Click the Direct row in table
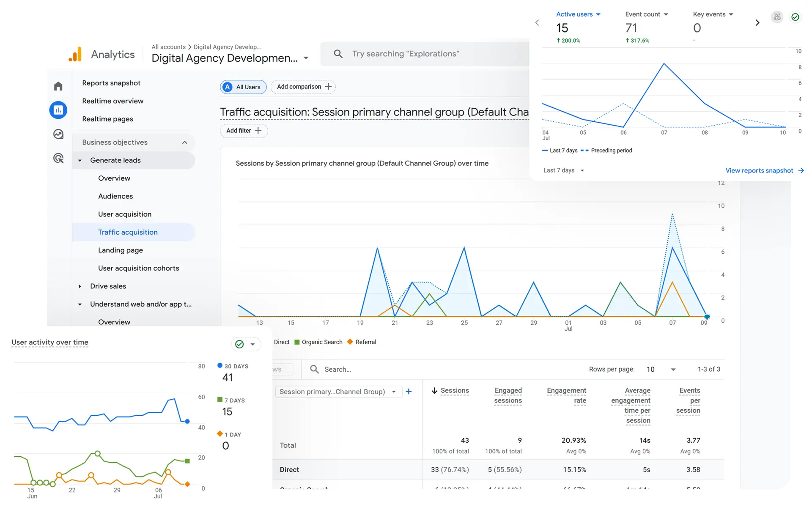Viewport: 812px width, 526px height. tap(498, 469)
